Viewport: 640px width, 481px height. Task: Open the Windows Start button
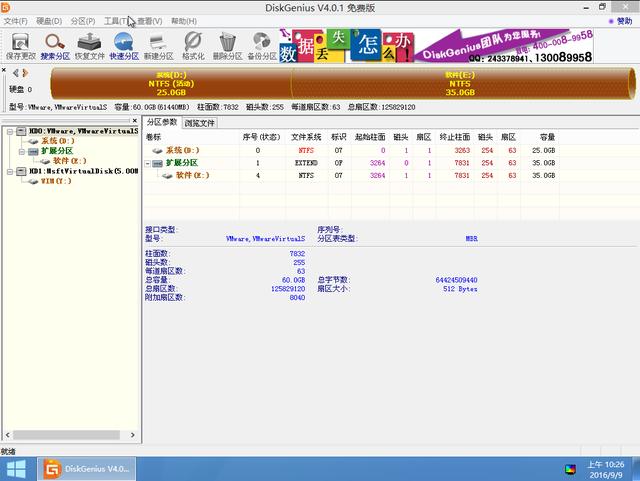(x=16, y=469)
